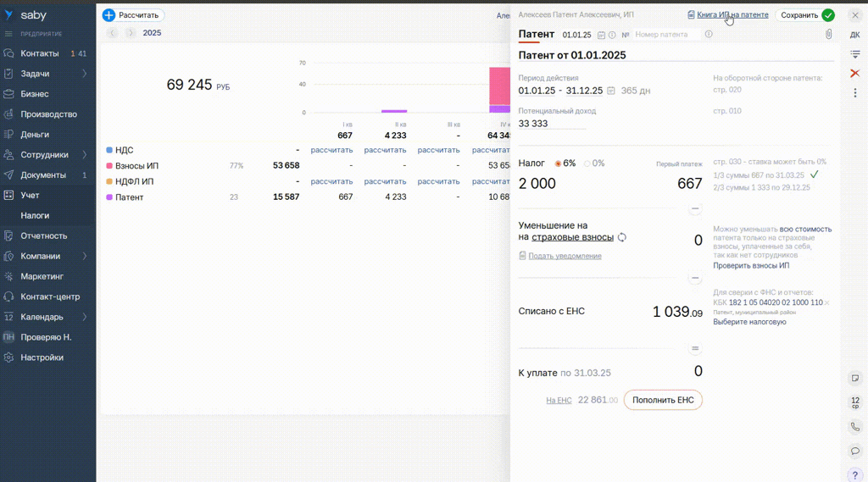Expand the Сотрудники sidebar submenu arrow
The height and width of the screenshot is (482, 868).
coord(85,155)
